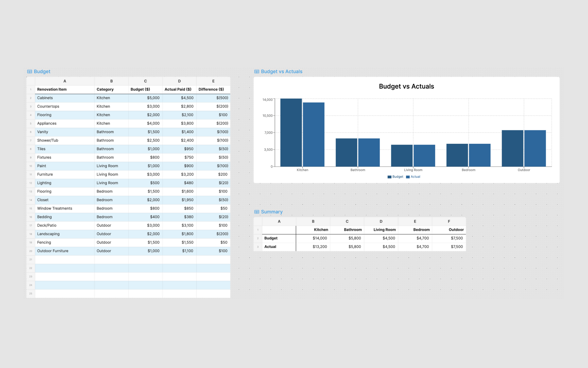Select the '$5,000' budget cell for Cabinets
This screenshot has height=368, width=588.
(145, 98)
